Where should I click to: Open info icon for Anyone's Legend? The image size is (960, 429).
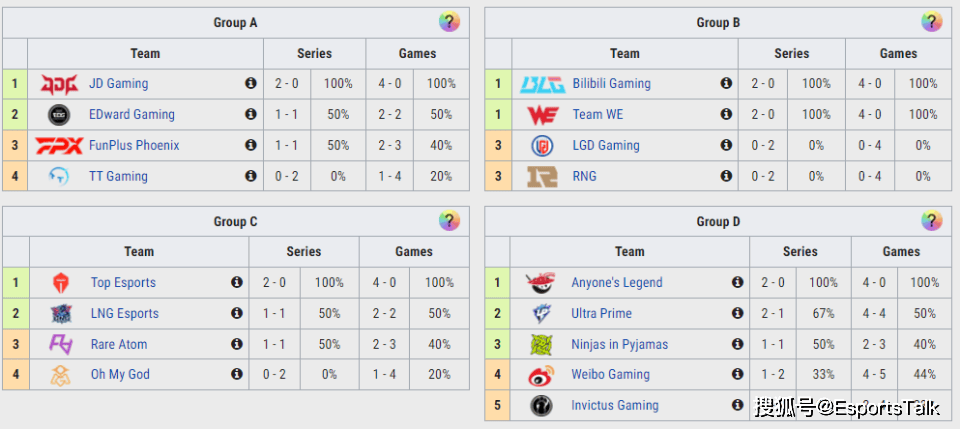point(737,282)
